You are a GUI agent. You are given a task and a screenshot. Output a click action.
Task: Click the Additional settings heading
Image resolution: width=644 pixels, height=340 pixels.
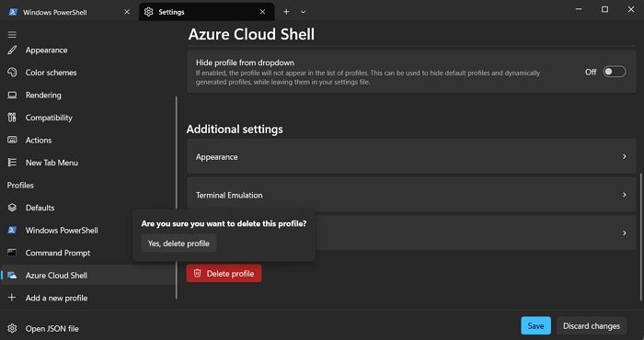pyautogui.click(x=235, y=129)
